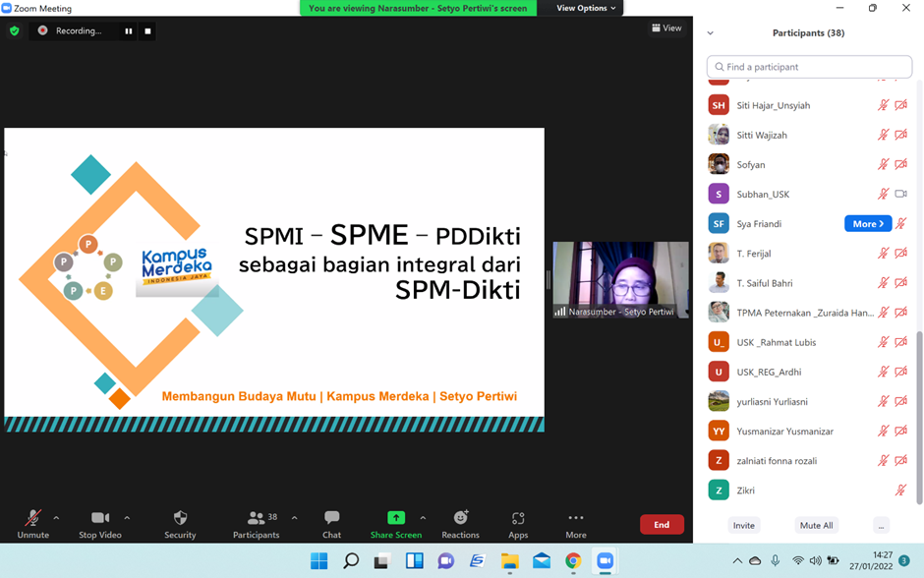924x578 pixels.
Task: Click the Find a participant field
Action: click(809, 67)
